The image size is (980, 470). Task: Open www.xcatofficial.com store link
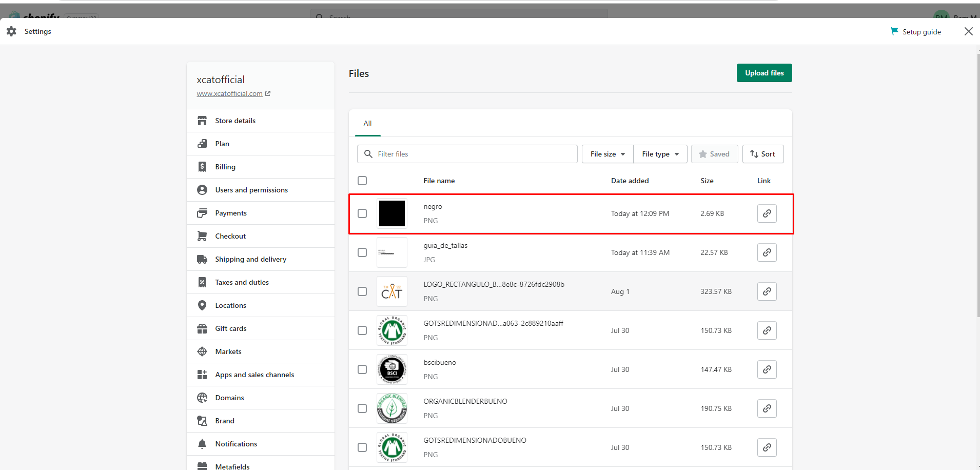tap(229, 93)
